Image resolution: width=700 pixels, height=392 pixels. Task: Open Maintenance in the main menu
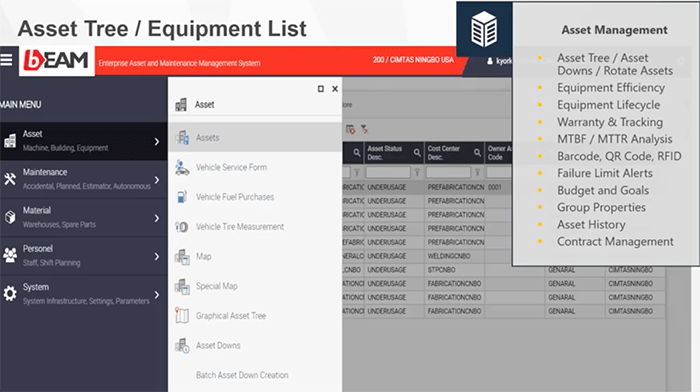pos(83,179)
